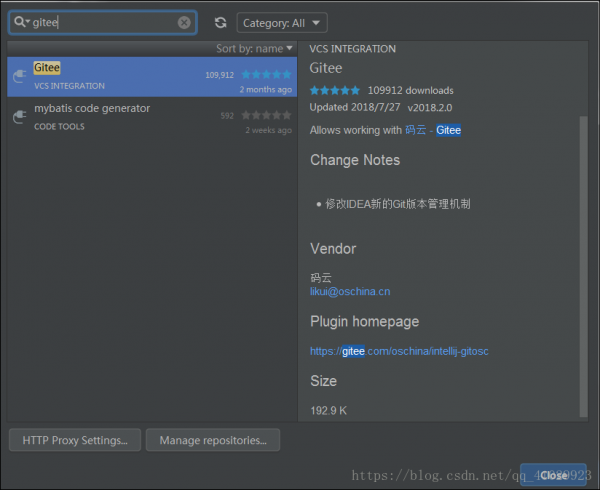Open search history dropdown arrow
This screenshot has width=600, height=490.
[26, 22]
